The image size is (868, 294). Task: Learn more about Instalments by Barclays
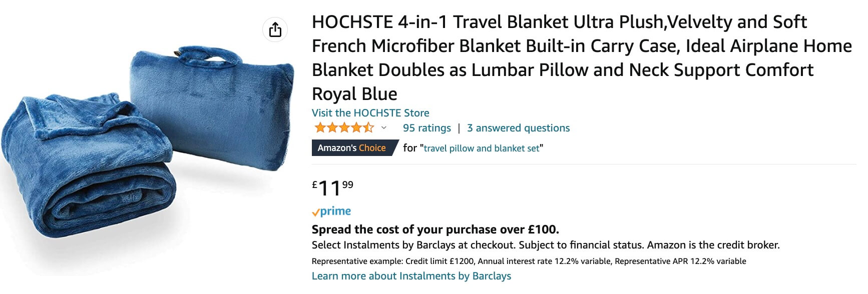coord(411,276)
